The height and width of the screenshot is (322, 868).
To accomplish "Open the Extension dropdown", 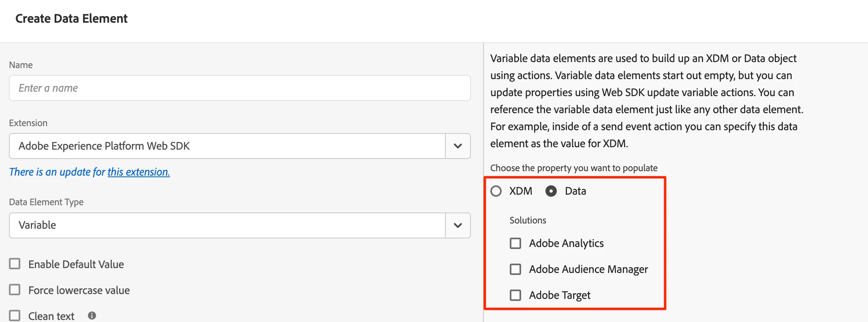I will (239, 146).
